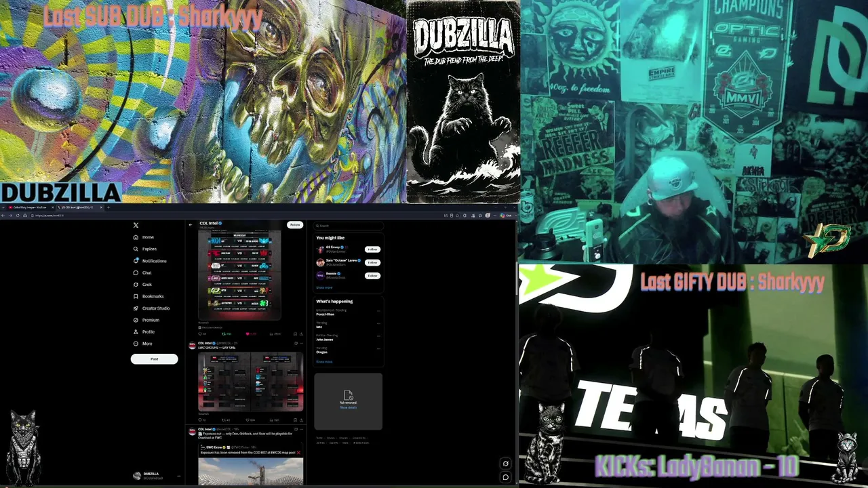868x488 pixels.
Task: Go back using the CDL Intel back arrow
Action: click(x=191, y=224)
